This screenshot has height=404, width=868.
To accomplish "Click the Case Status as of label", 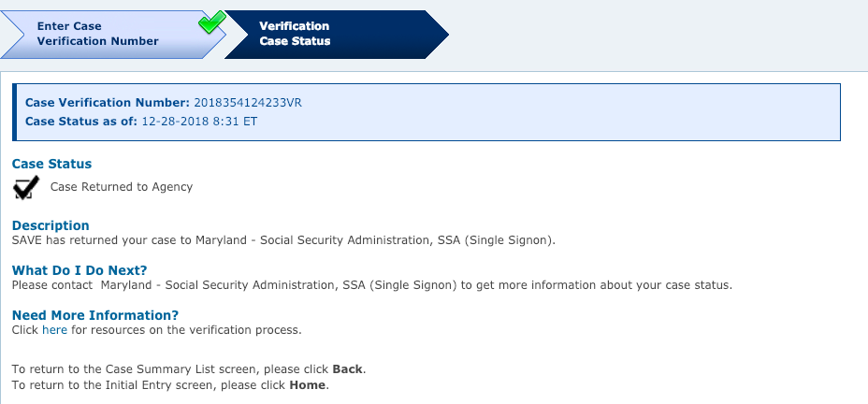I will (81, 122).
